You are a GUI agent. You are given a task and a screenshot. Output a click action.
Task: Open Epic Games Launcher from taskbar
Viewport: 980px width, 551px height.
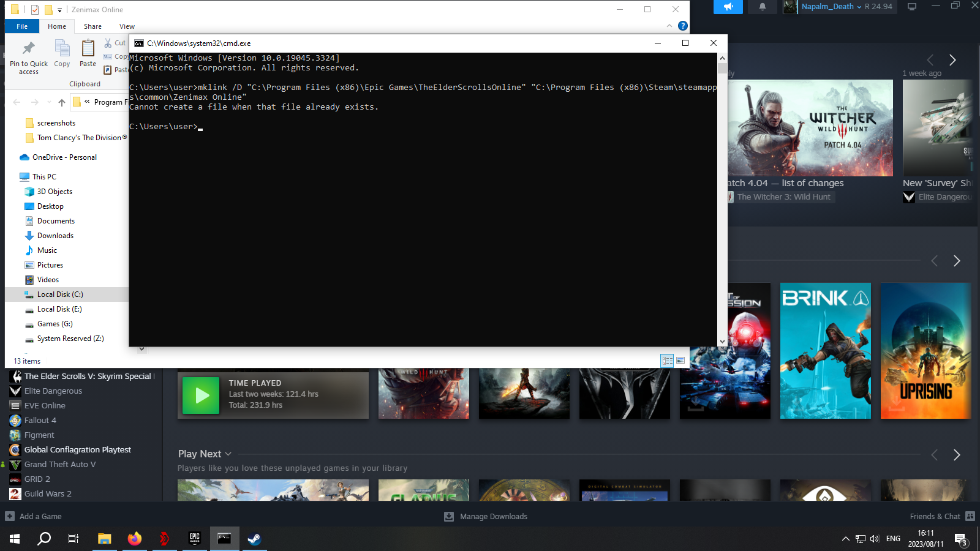pos(195,539)
